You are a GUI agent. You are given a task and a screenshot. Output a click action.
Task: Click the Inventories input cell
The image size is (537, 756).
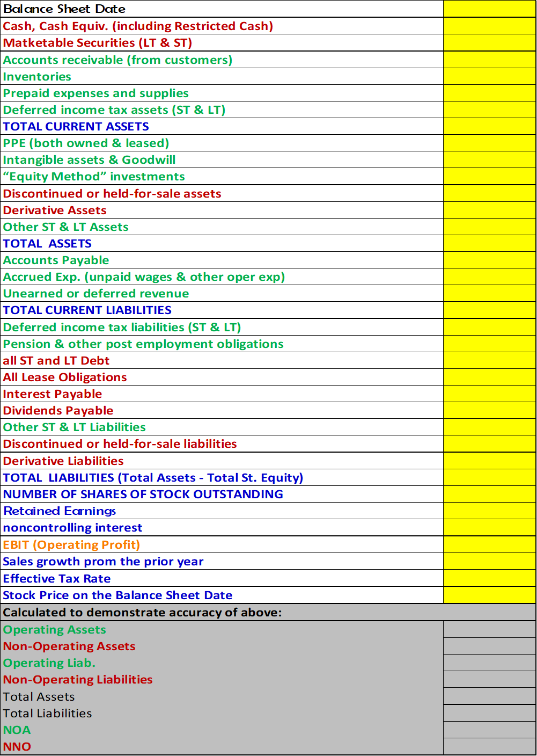pyautogui.click(x=489, y=76)
